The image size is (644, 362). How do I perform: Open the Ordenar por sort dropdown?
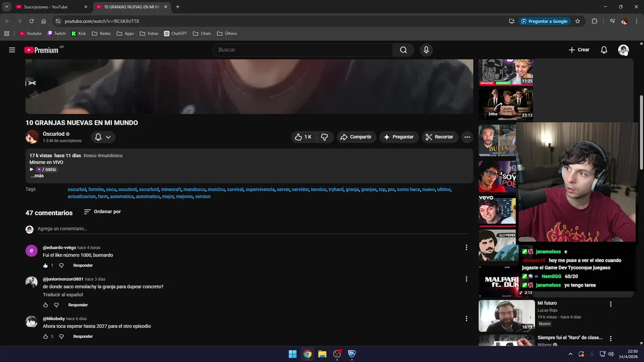click(x=103, y=212)
